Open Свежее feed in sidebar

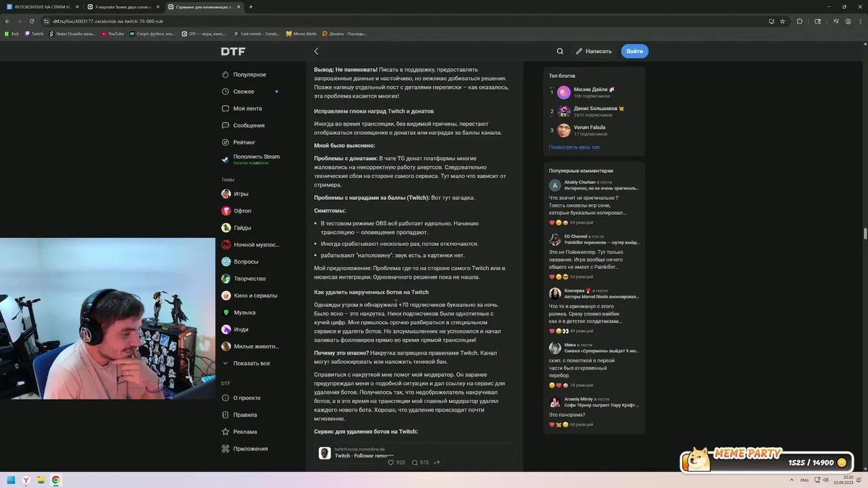243,91
